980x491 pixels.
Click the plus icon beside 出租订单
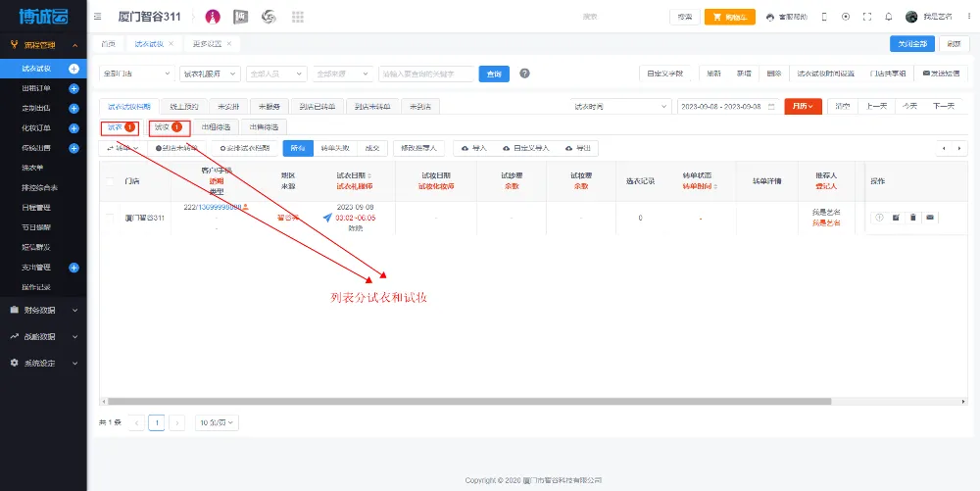coord(73,88)
